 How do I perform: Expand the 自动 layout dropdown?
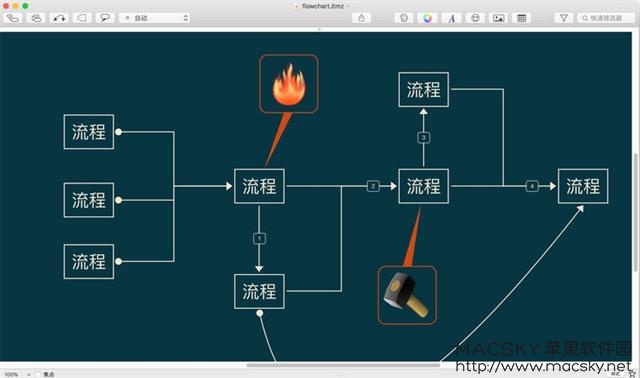154,18
